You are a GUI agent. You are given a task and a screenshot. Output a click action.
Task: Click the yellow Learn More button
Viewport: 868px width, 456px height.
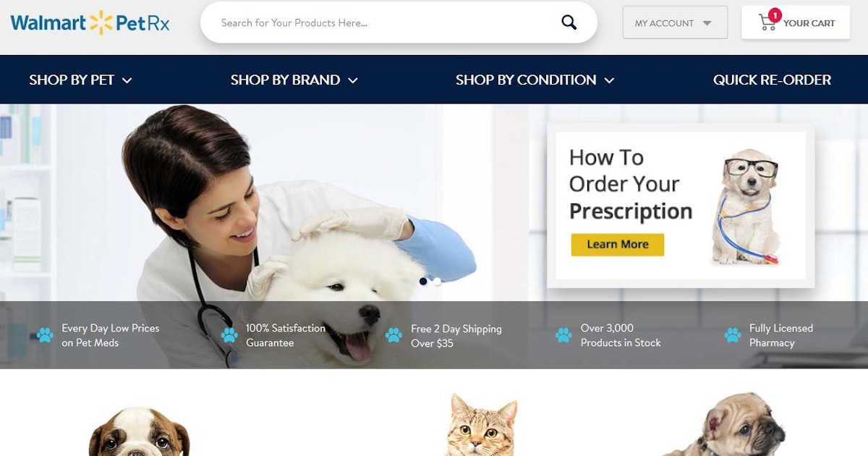pyautogui.click(x=618, y=245)
